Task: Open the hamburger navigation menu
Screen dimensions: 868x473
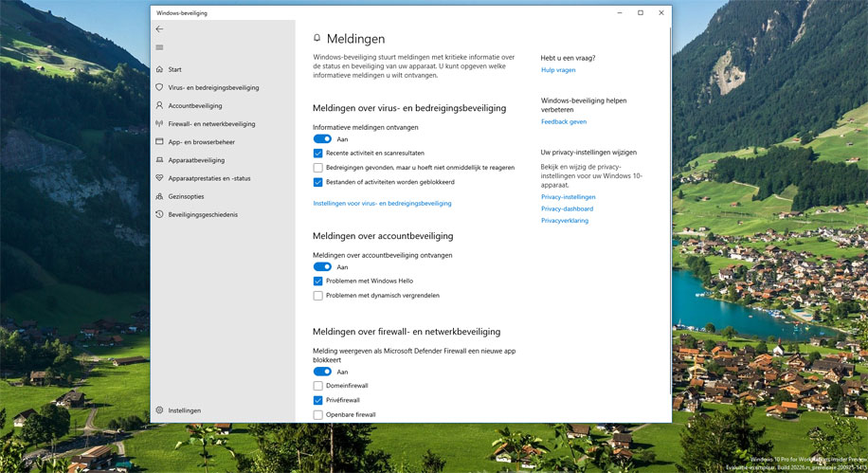Action: tap(159, 47)
